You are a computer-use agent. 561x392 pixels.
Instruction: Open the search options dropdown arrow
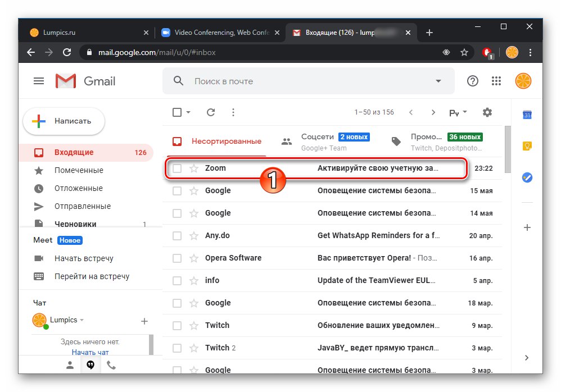coord(438,81)
